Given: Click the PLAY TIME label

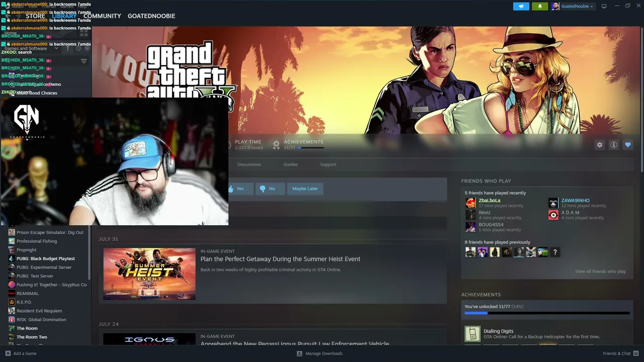Looking at the screenshot, I should click(x=248, y=142).
